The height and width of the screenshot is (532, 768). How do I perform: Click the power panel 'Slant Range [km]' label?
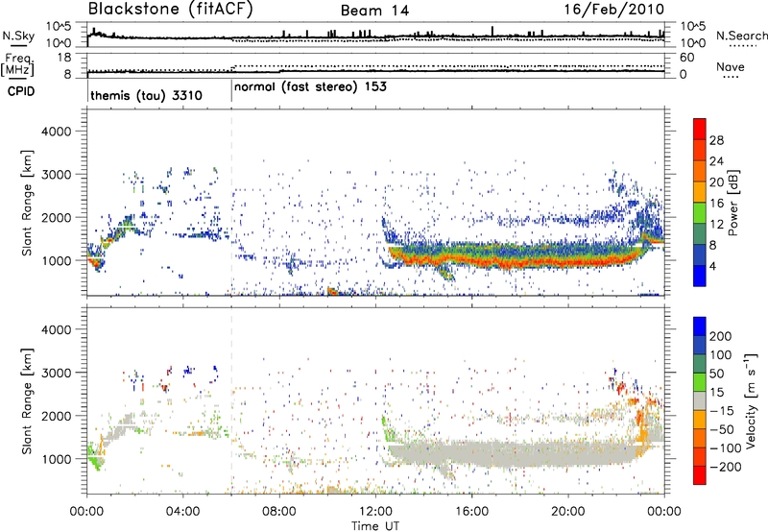pos(28,203)
